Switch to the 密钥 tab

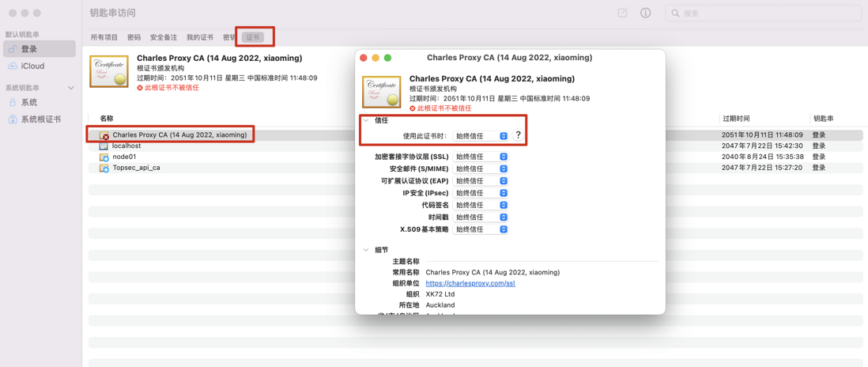(229, 37)
